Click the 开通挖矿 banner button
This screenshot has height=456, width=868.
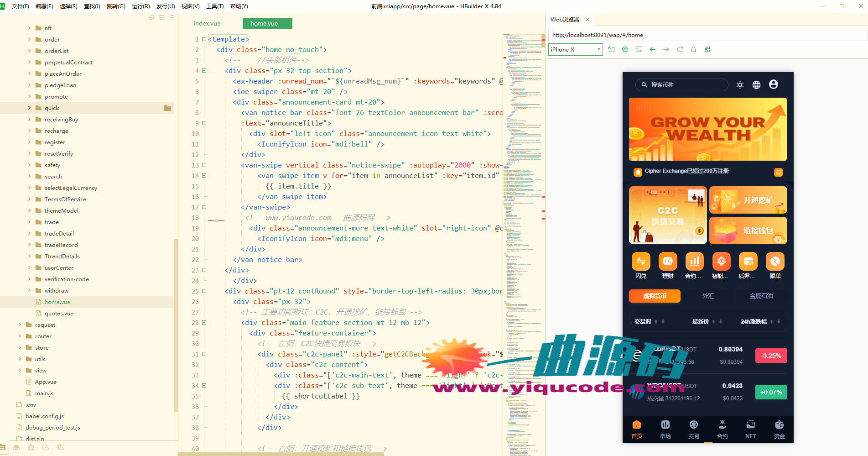point(748,200)
